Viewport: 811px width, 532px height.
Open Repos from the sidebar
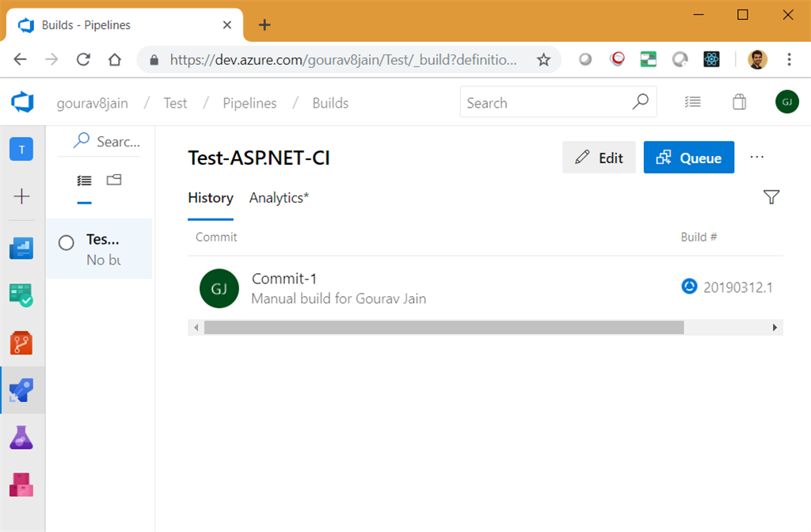click(21, 343)
